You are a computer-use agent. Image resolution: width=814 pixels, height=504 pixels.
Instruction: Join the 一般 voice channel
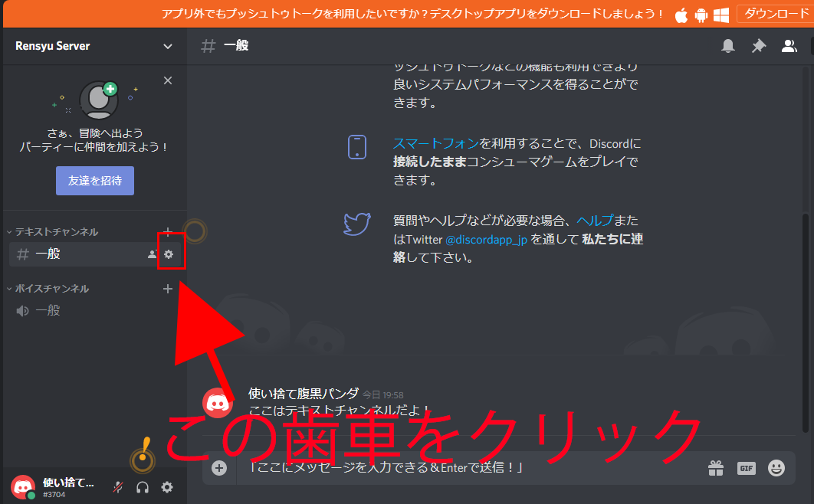click(x=94, y=310)
